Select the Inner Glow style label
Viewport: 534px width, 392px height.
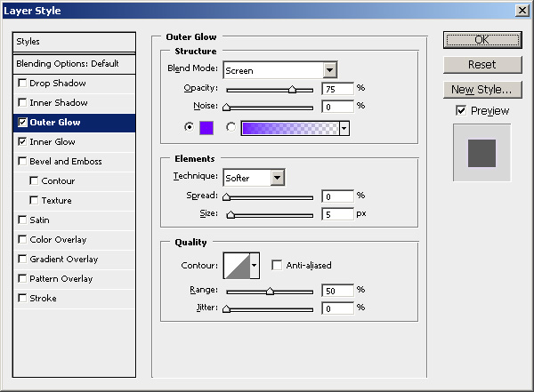53,141
